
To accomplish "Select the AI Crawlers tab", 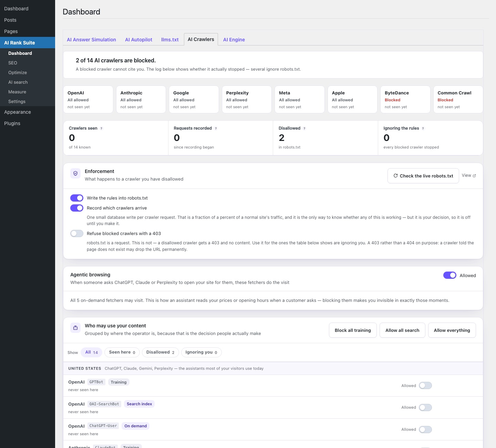I will pos(201,39).
